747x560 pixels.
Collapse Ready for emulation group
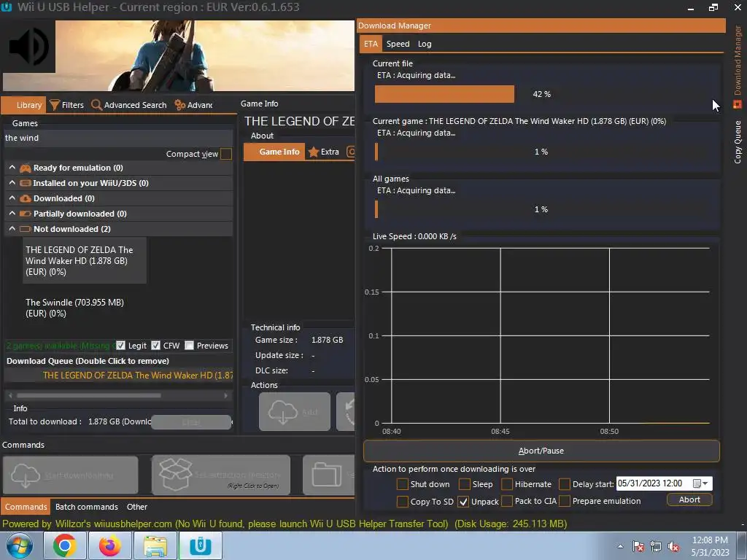12,168
